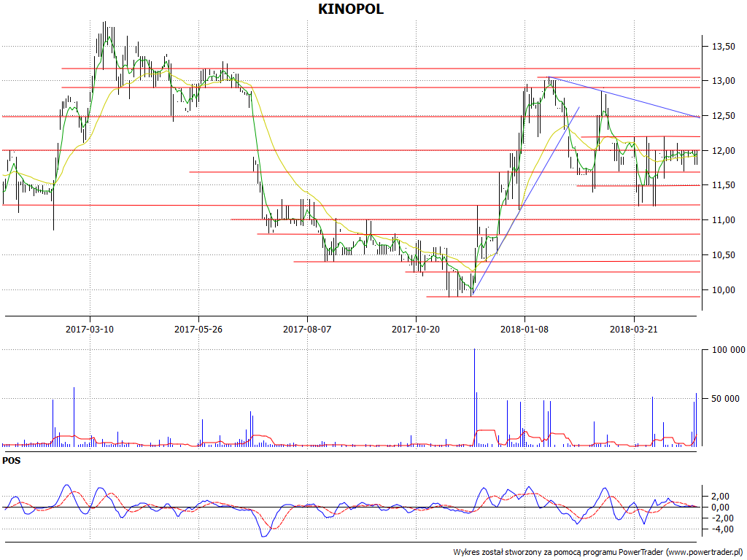Click the 2017-03-10 date label

click(x=90, y=329)
